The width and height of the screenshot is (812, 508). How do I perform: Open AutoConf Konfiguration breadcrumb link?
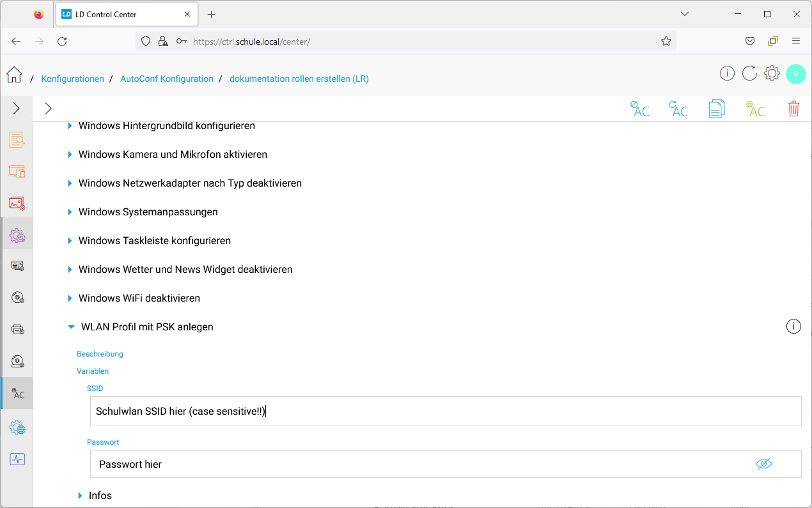(x=167, y=79)
